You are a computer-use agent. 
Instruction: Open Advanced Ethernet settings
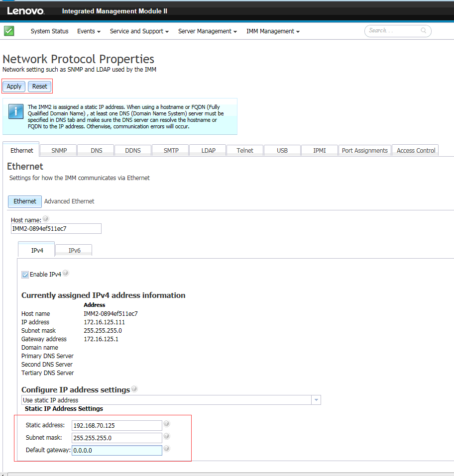click(x=69, y=201)
